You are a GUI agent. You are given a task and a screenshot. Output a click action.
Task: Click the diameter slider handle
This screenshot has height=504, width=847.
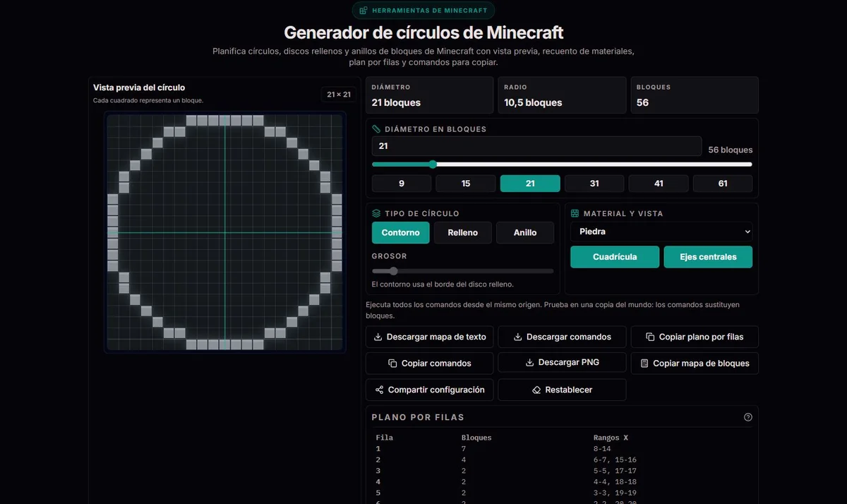click(x=433, y=164)
